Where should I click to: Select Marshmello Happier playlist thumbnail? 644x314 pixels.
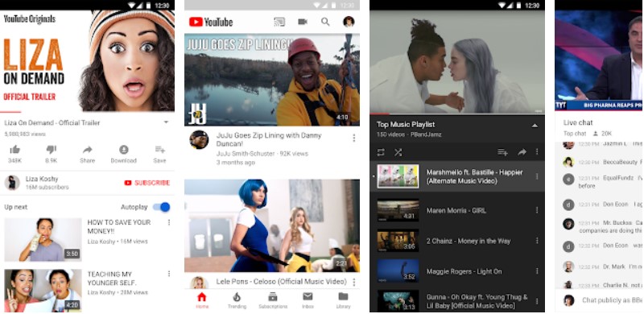[398, 176]
